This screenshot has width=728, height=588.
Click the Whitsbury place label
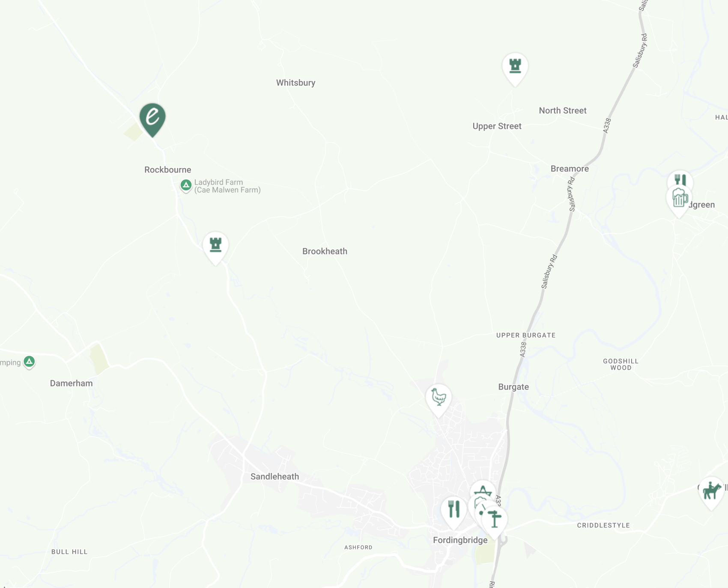[x=295, y=83]
